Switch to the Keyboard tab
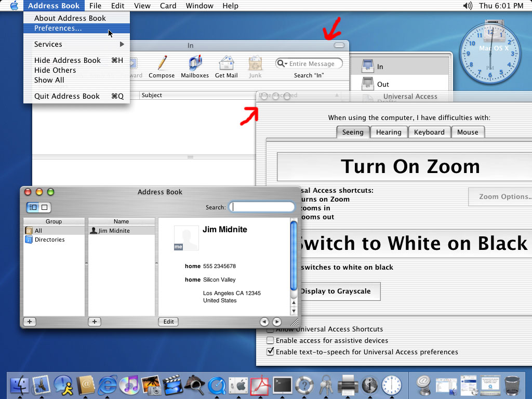This screenshot has width=532, height=399. point(429,132)
